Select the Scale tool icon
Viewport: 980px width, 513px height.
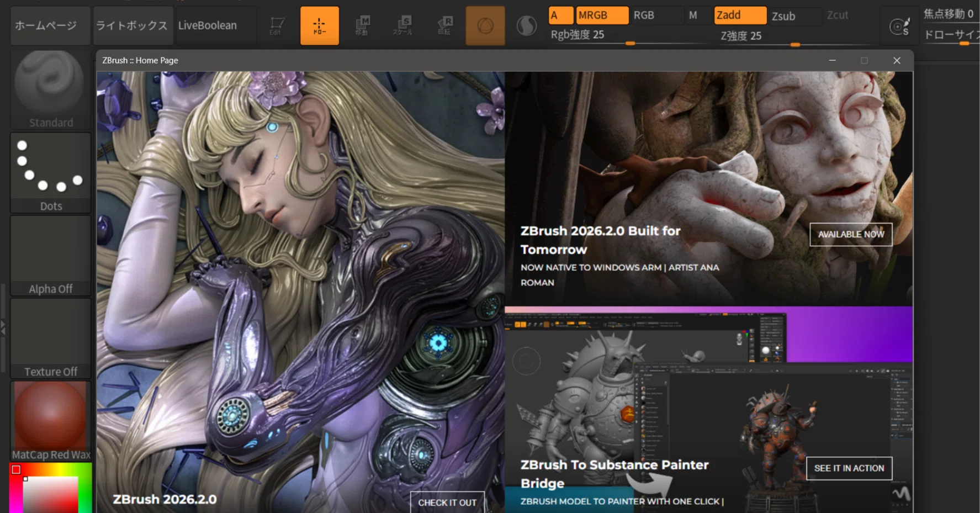coord(403,25)
